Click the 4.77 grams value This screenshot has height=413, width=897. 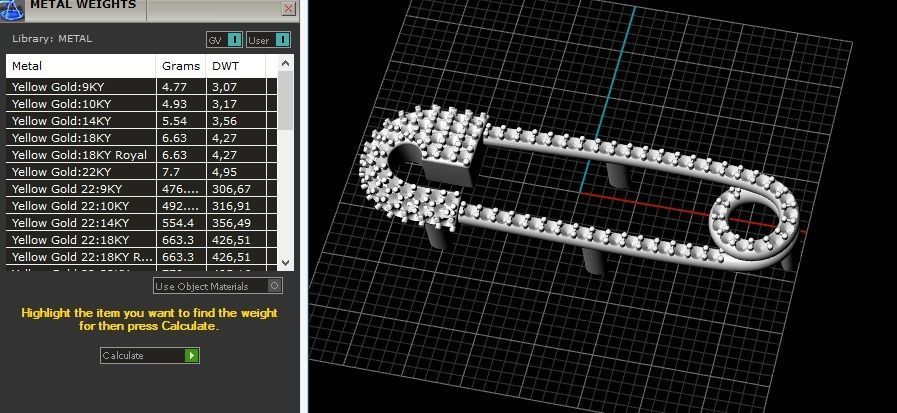pos(173,87)
